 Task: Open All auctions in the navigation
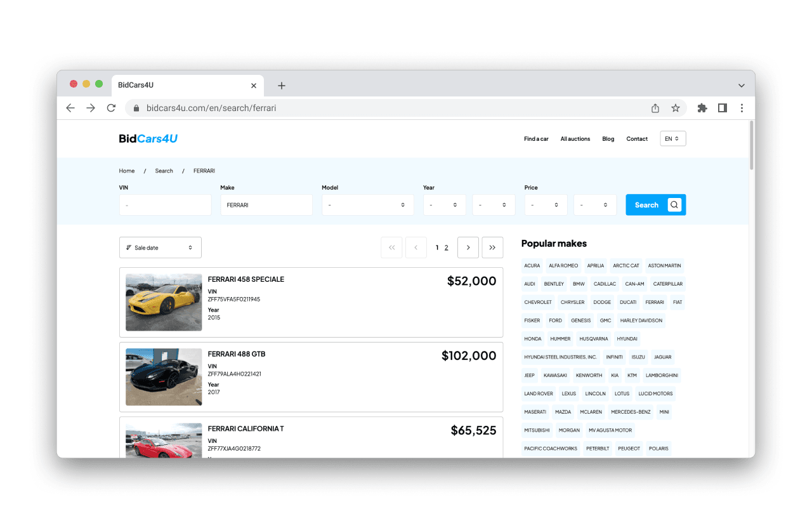pyautogui.click(x=575, y=139)
